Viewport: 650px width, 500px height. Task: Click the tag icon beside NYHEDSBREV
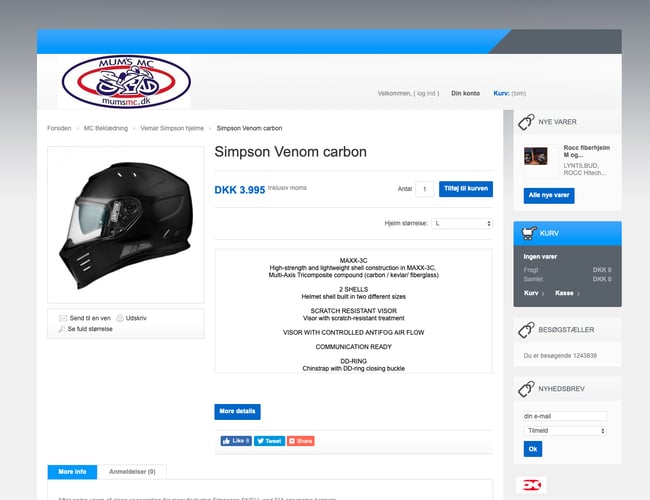(526, 389)
